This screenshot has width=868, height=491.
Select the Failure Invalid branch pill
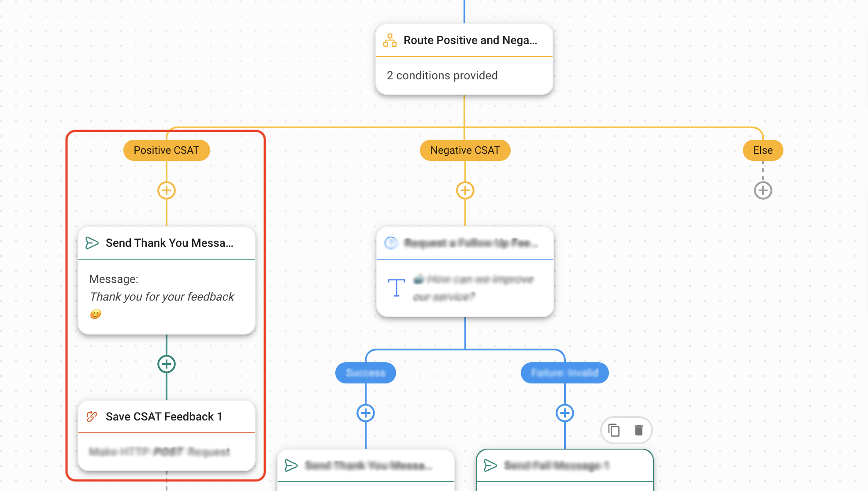click(x=564, y=373)
